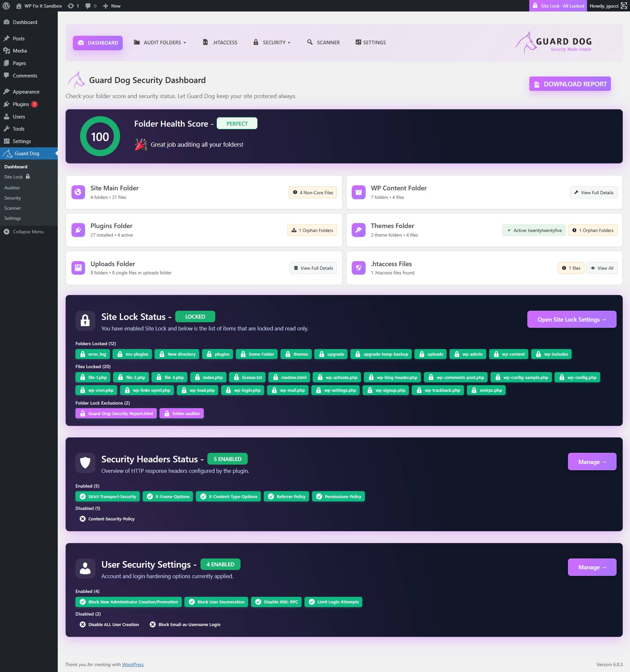Click the Guard Dog logo at top right
Image resolution: width=630 pixels, height=672 pixels.
click(x=553, y=43)
